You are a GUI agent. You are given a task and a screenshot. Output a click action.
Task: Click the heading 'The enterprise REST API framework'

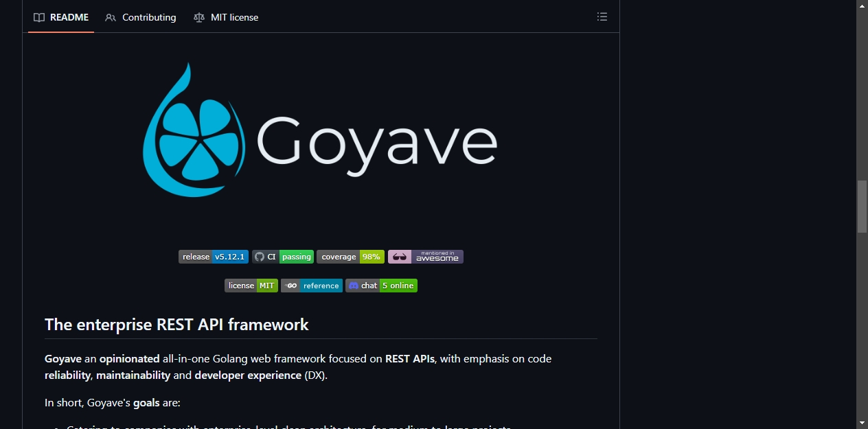point(176,325)
